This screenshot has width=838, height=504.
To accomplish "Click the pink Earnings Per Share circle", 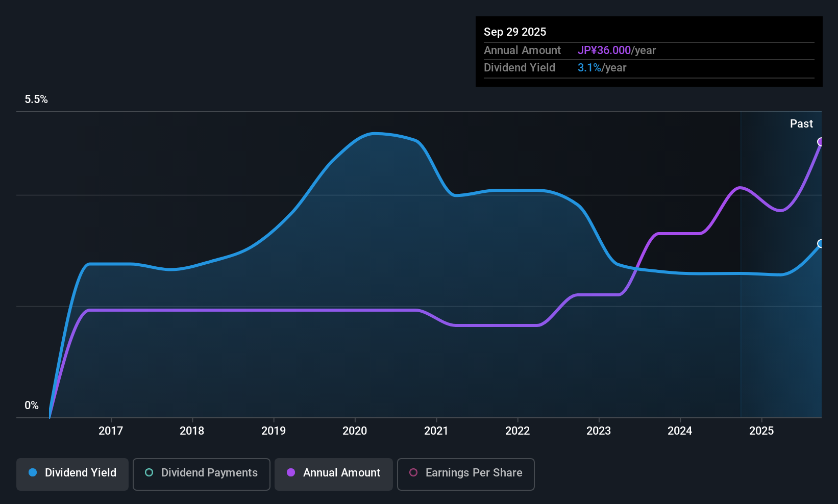I will pyautogui.click(x=413, y=473).
